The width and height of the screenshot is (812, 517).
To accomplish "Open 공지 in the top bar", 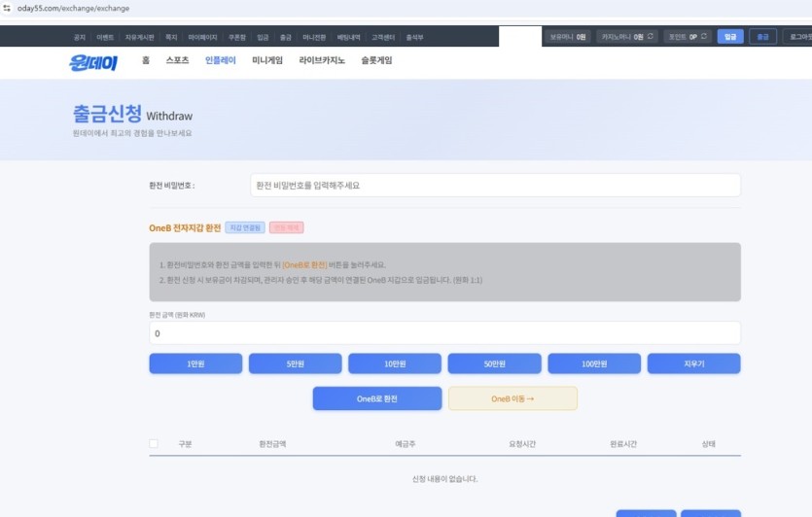I will coord(79,37).
